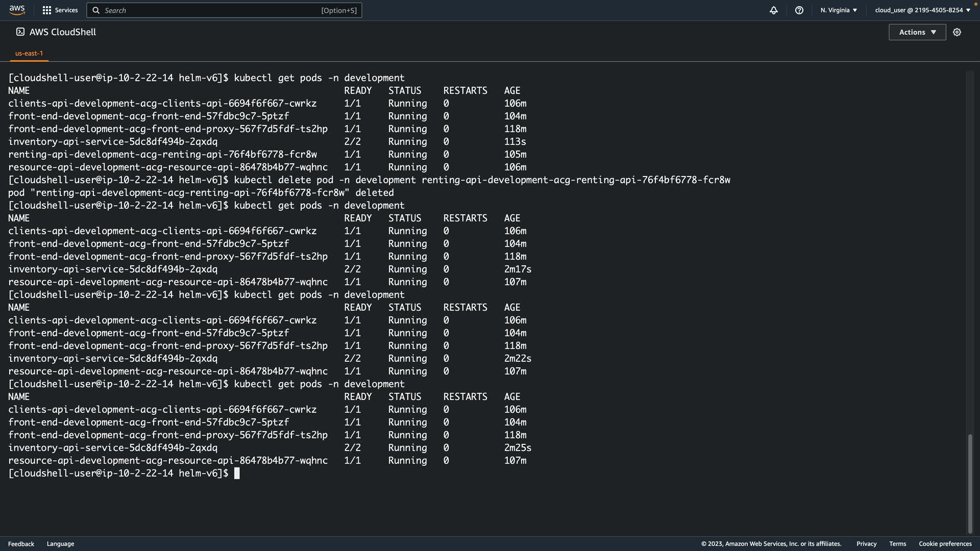Select the us-east-1 terminal tab
The height and width of the screenshot is (551, 980).
tap(29, 53)
